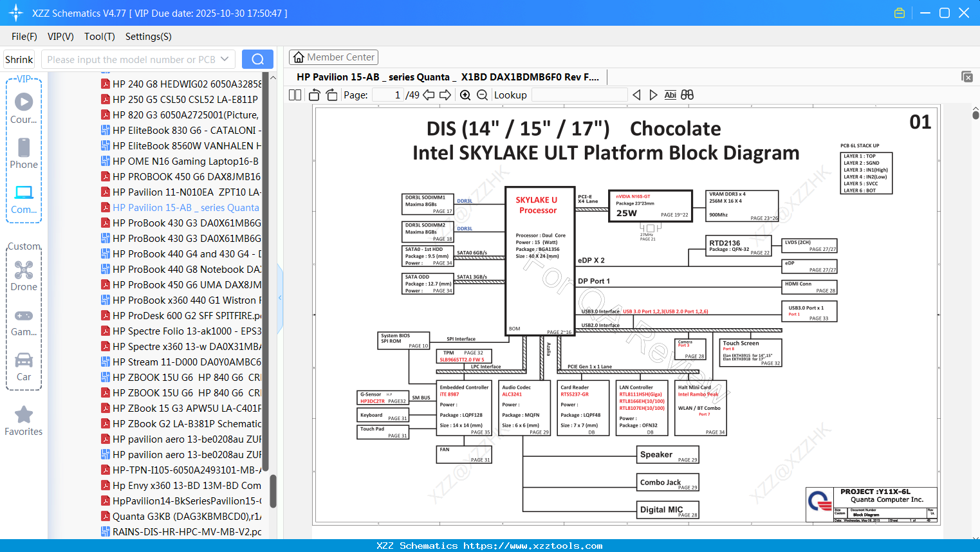The width and height of the screenshot is (980, 552).
Task: Click the binoculars search icon
Action: pos(687,95)
